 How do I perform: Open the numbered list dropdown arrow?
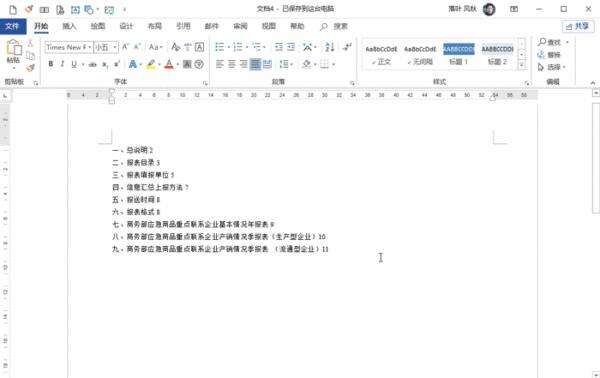[x=247, y=47]
